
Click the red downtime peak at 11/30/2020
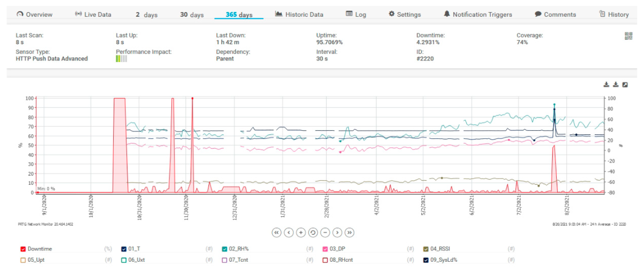(192, 99)
